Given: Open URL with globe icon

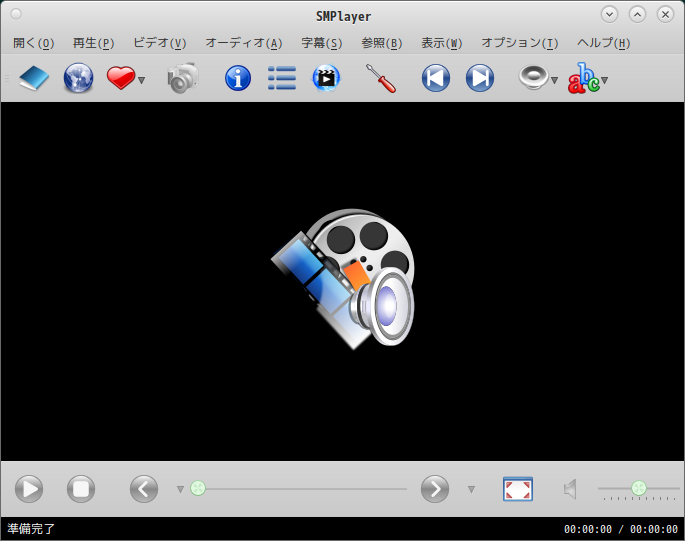Looking at the screenshot, I should [78, 79].
